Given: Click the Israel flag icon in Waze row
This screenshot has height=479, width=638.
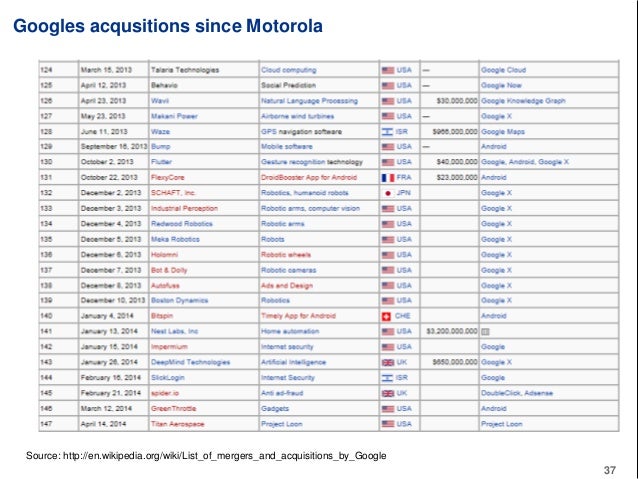Looking at the screenshot, I should point(387,132).
